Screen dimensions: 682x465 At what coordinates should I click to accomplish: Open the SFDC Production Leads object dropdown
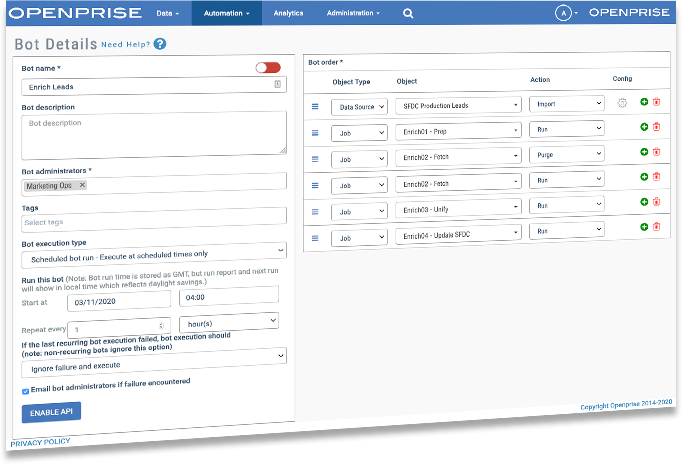[x=458, y=105]
